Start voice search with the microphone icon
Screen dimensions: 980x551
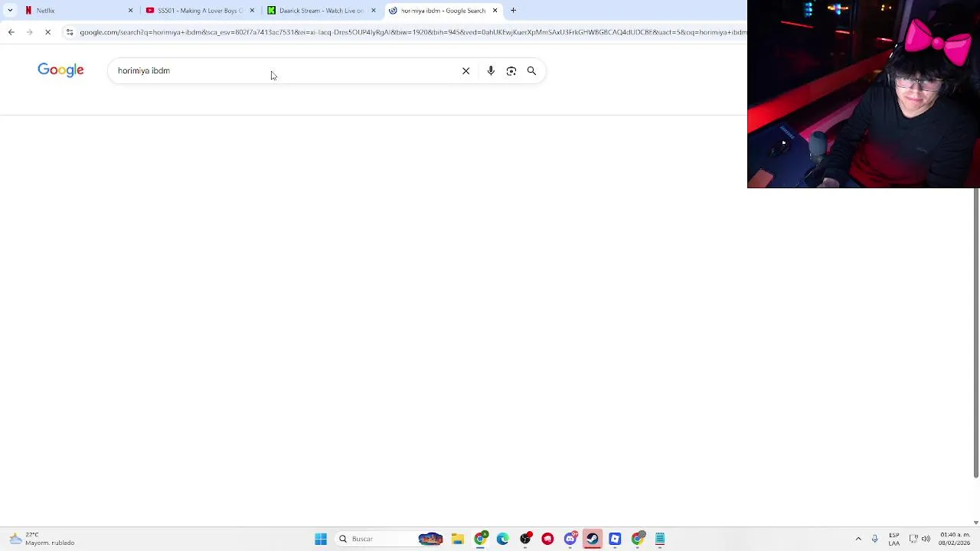click(x=491, y=70)
